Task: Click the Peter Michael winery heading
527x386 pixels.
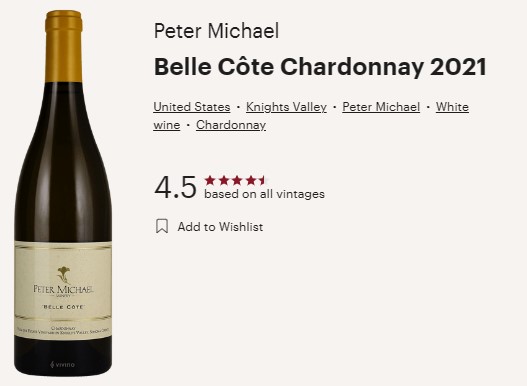Action: click(216, 31)
